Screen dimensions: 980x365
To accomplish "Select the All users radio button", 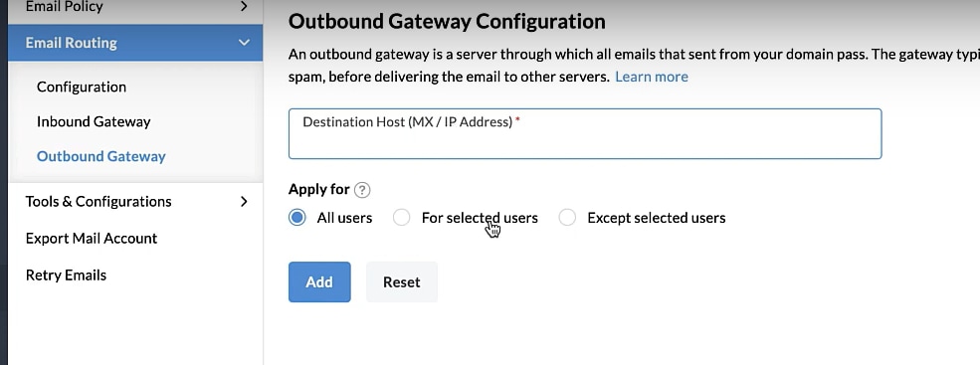I will pos(297,218).
